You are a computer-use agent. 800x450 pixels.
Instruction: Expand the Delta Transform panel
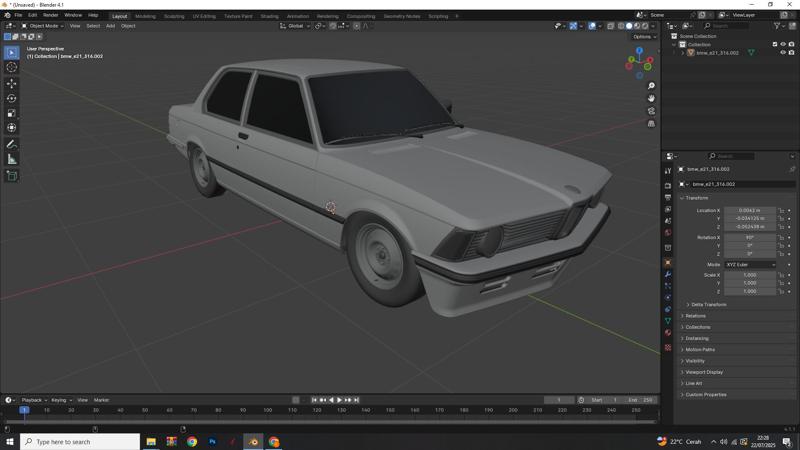click(x=709, y=305)
